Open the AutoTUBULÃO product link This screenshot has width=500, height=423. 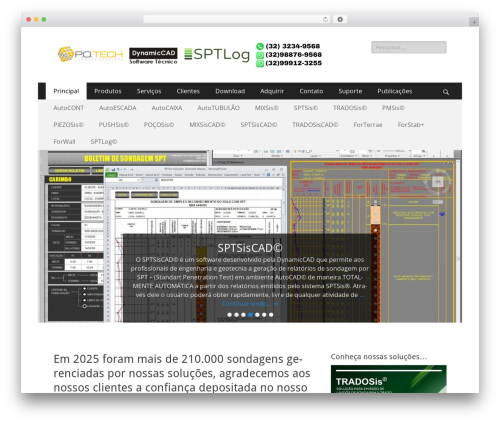pos(218,108)
